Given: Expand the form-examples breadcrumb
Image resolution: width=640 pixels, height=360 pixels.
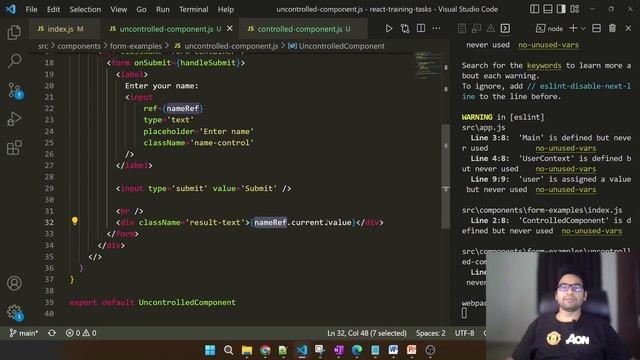Looking at the screenshot, I should tap(136, 46).
